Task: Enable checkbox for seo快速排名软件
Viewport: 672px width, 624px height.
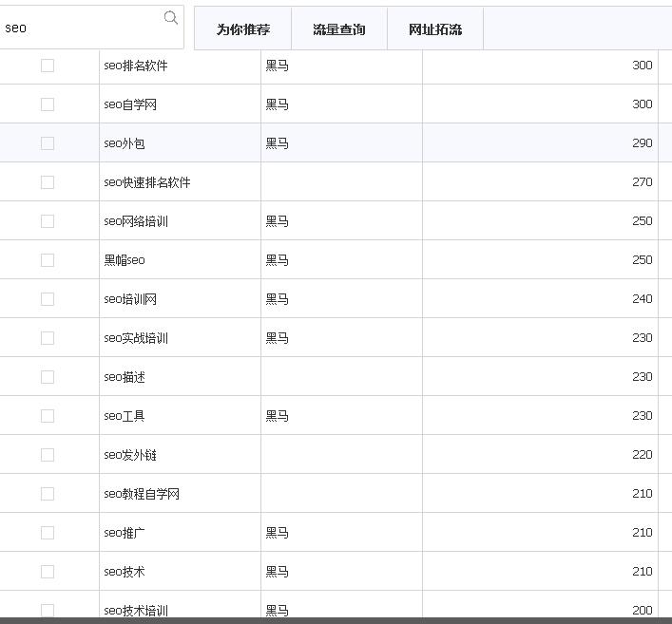Action: (x=48, y=182)
